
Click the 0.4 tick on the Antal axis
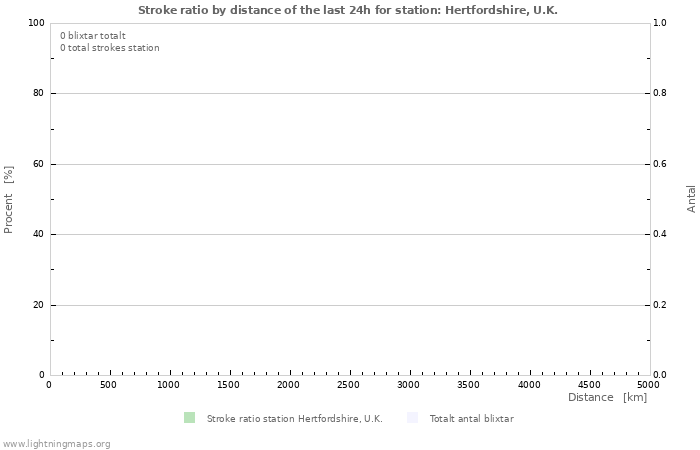pyautogui.click(x=660, y=235)
